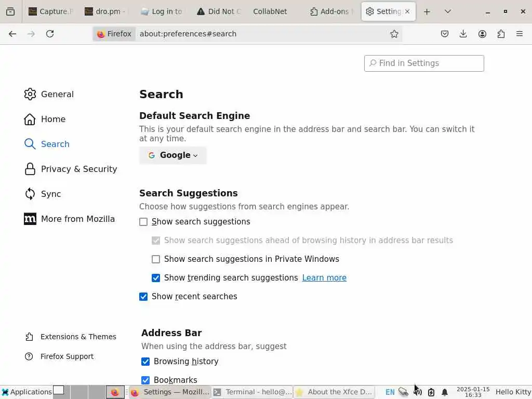Open the notifications bell icon
The image size is (532, 399).
coord(445,392)
